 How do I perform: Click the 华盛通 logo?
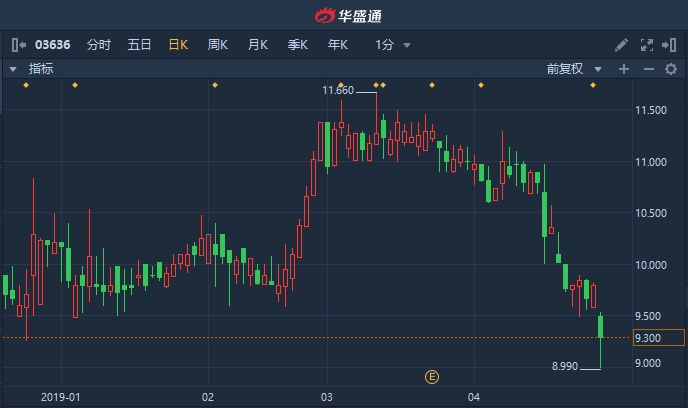click(x=348, y=16)
